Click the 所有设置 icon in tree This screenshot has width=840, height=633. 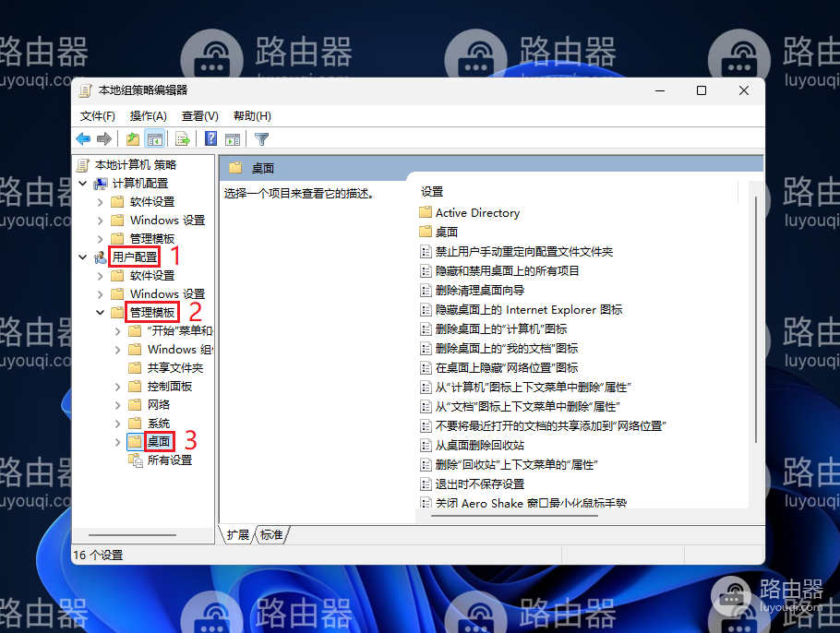click(x=135, y=460)
